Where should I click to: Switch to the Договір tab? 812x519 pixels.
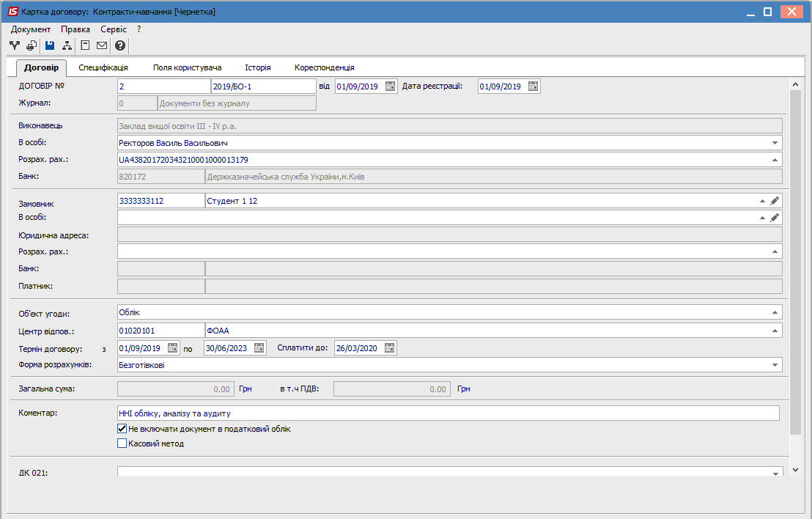tap(42, 67)
